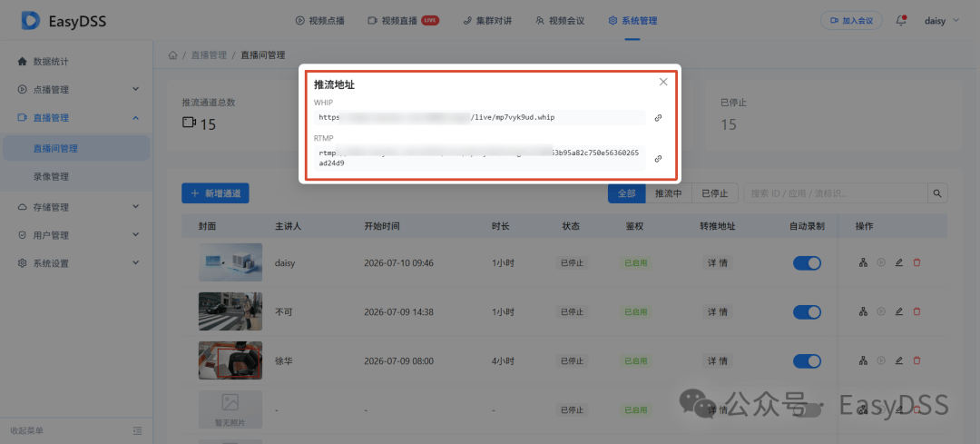This screenshot has width=980, height=444.
Task: Click the start time 2026-07-10 09:46
Action: 398,263
